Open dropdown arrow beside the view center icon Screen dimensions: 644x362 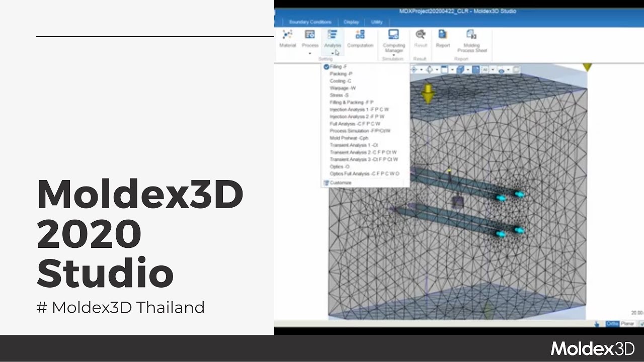[x=421, y=70]
